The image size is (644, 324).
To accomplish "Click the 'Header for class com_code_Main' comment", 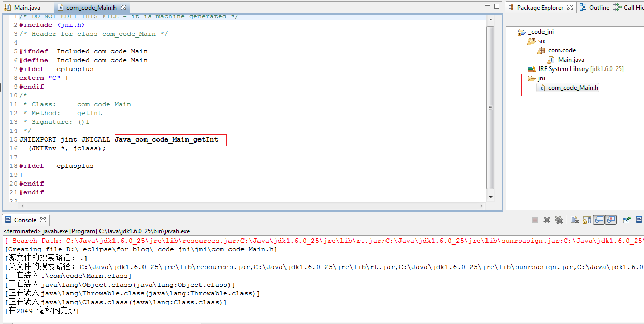I will (94, 34).
